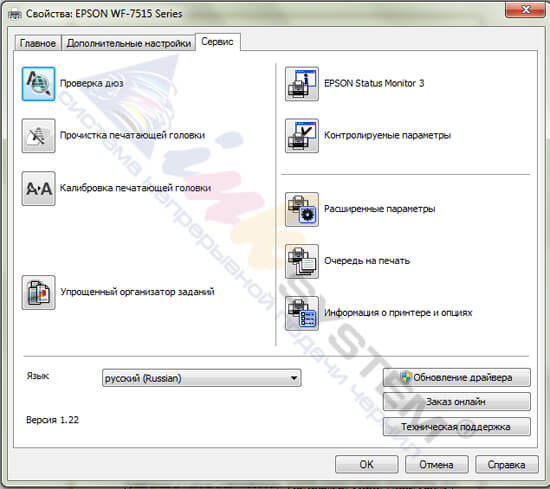Image resolution: width=550 pixels, height=489 pixels.
Task: Select the Сервис tab
Action: [x=217, y=42]
